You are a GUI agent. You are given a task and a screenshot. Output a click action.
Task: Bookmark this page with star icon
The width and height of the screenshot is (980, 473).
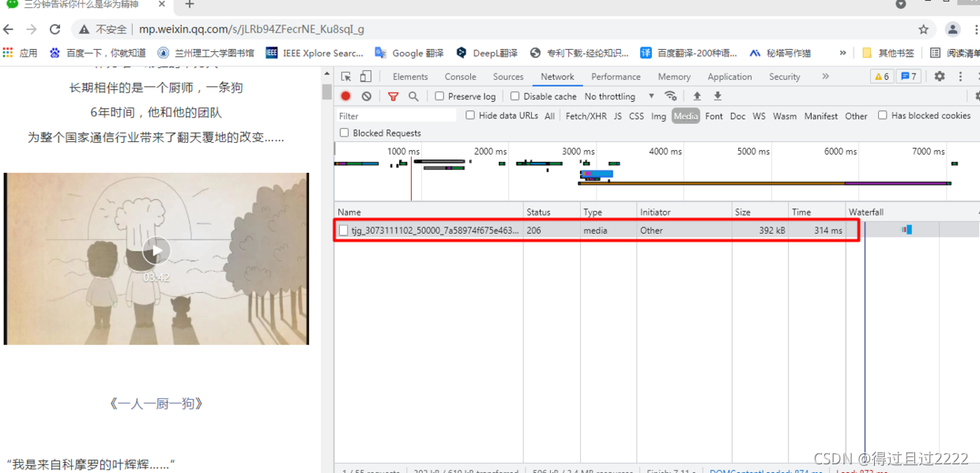(x=923, y=29)
